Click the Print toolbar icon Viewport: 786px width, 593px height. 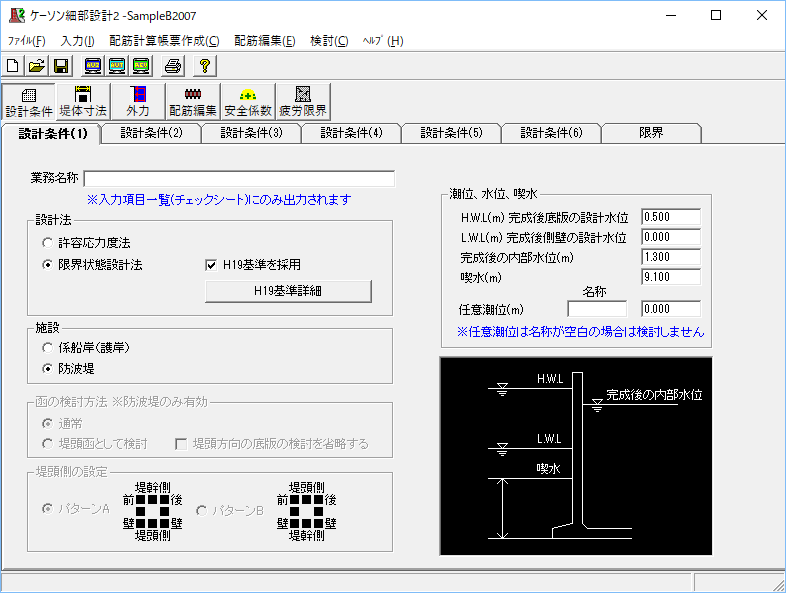coord(173,66)
